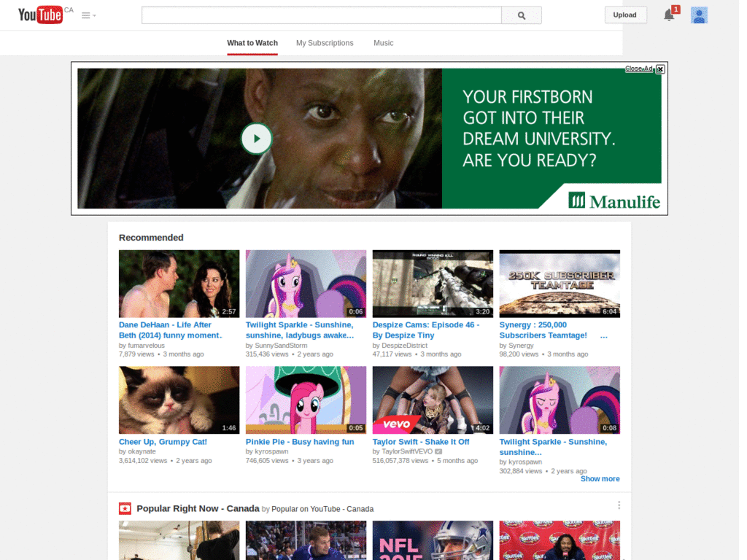Click the Close Ad link text
This screenshot has width=747, height=560.
(639, 69)
